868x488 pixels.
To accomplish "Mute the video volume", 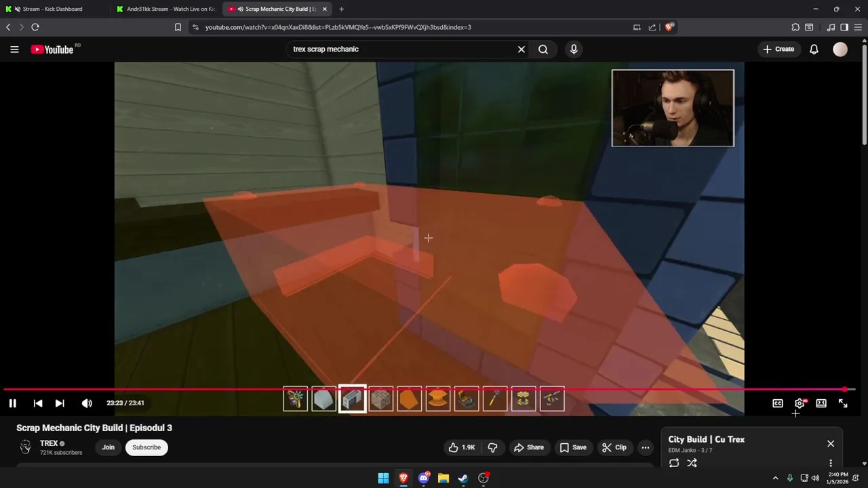I will [x=87, y=403].
